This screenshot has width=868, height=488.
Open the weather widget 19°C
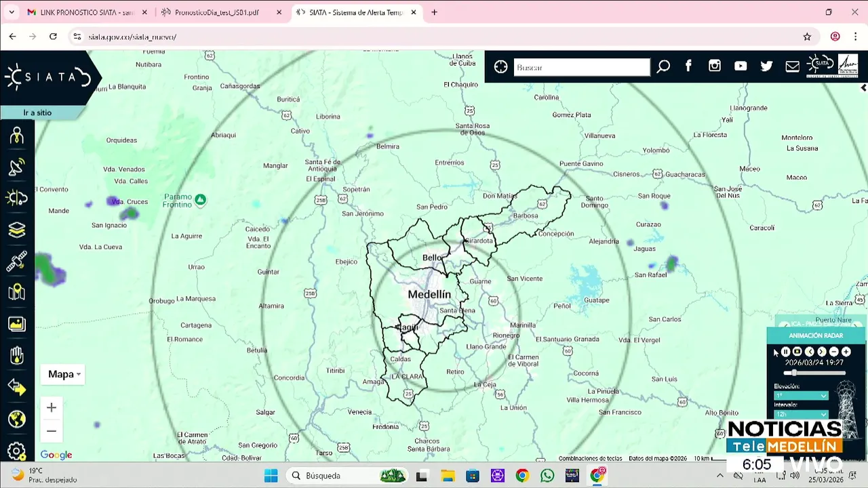click(x=45, y=475)
